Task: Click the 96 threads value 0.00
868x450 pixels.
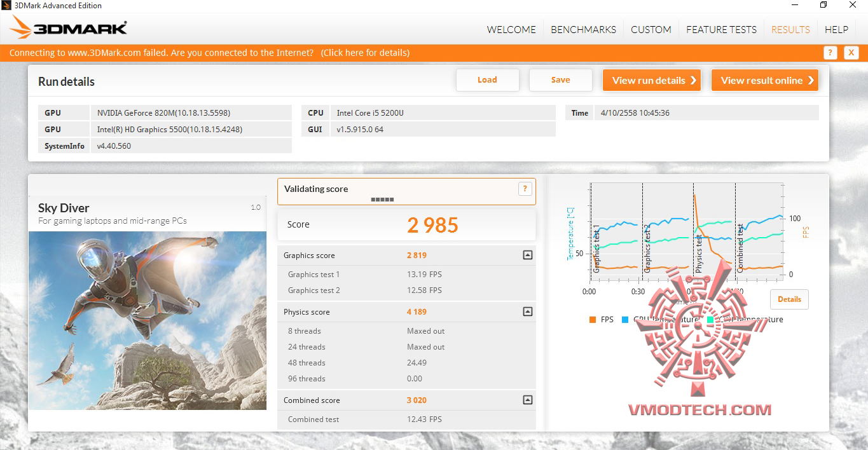Action: tap(415, 379)
